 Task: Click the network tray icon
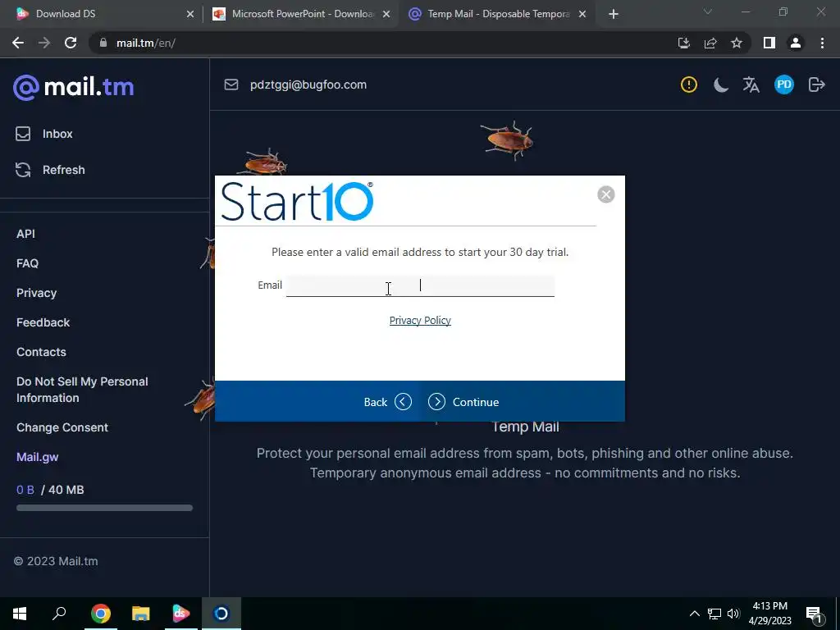click(x=714, y=614)
